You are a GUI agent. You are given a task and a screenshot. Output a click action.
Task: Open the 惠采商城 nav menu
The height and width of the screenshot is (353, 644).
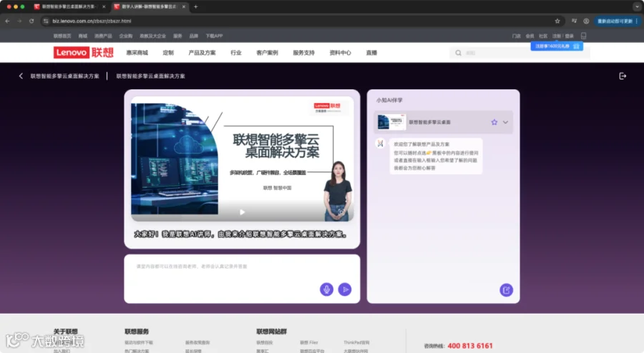(x=137, y=53)
